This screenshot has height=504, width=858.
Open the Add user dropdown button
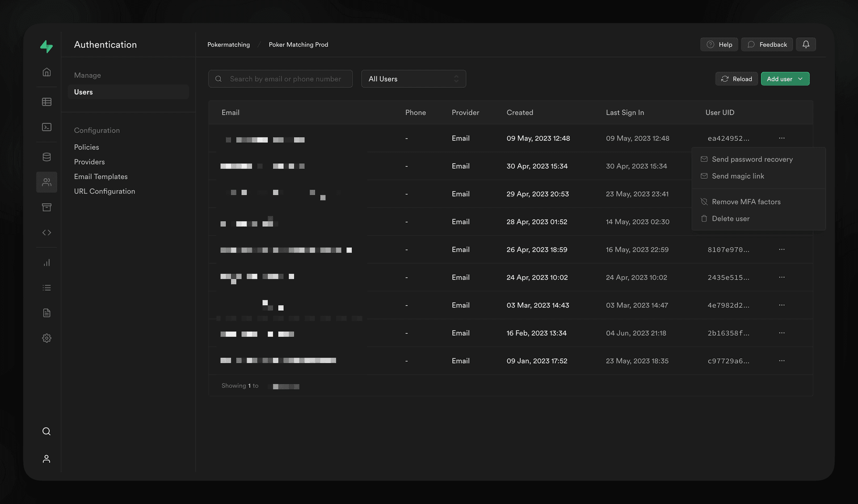pos(785,79)
